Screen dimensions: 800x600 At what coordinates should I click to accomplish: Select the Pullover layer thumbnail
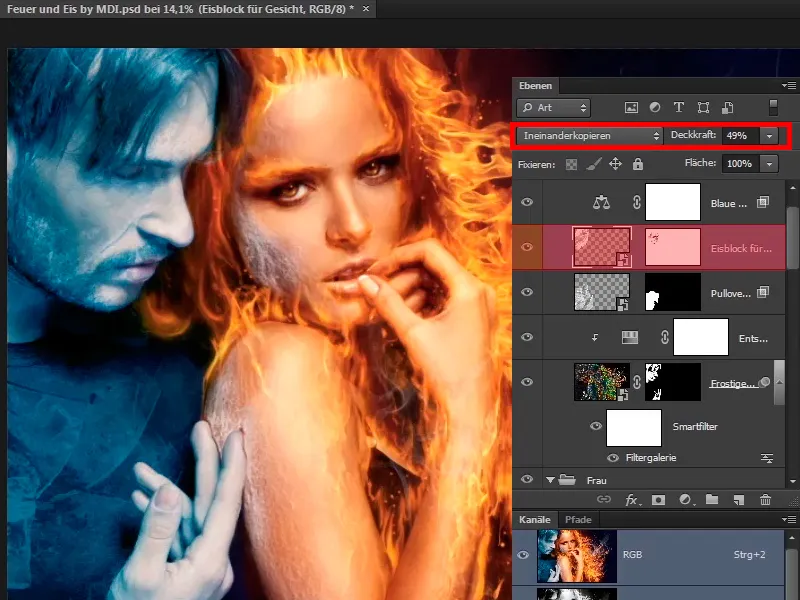click(x=602, y=292)
